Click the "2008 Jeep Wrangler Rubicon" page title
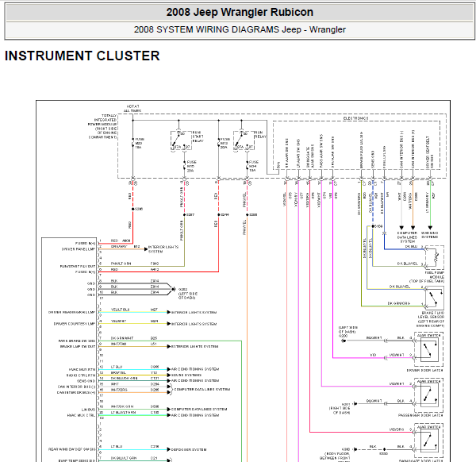The width and height of the screenshot is (476, 462). click(x=240, y=12)
